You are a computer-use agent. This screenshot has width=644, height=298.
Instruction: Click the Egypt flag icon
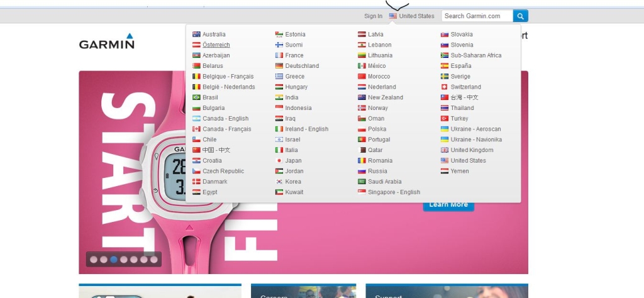pyautogui.click(x=196, y=192)
